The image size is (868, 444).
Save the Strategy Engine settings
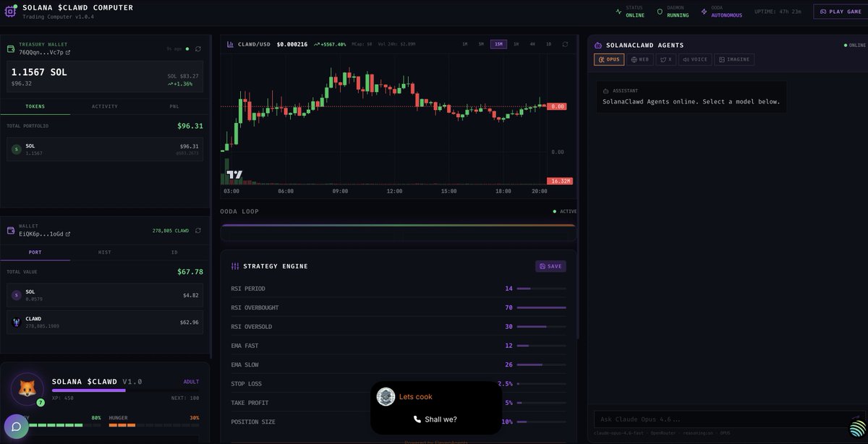550,266
